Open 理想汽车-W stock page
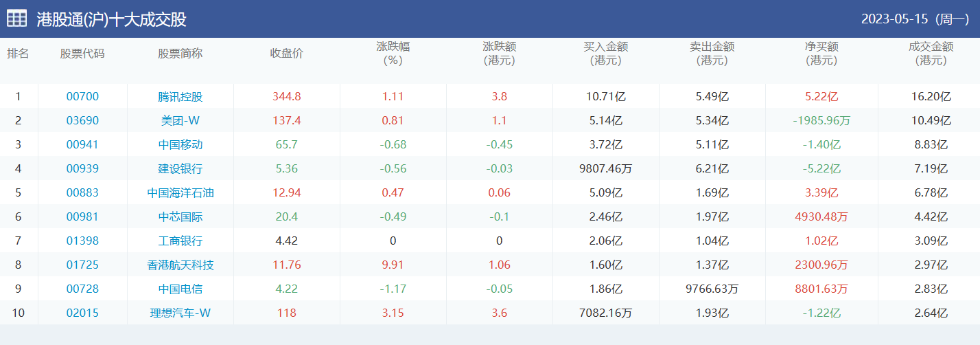 pos(180,313)
